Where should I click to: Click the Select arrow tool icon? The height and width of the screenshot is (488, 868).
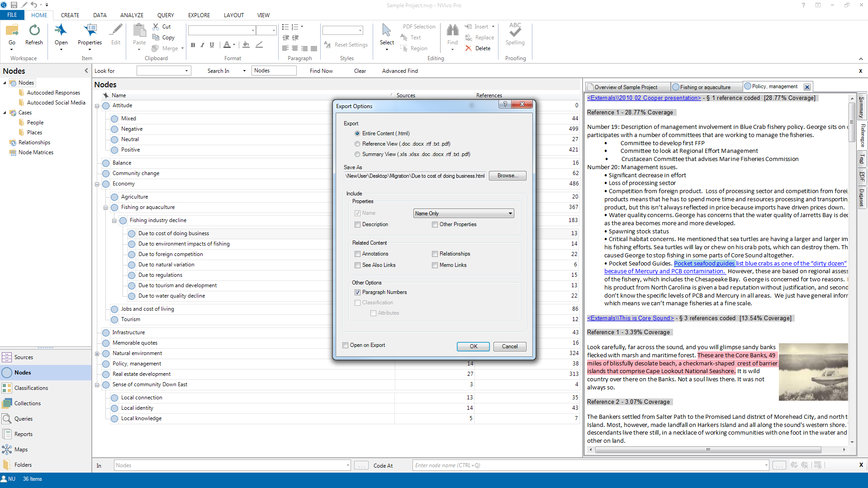pyautogui.click(x=387, y=31)
